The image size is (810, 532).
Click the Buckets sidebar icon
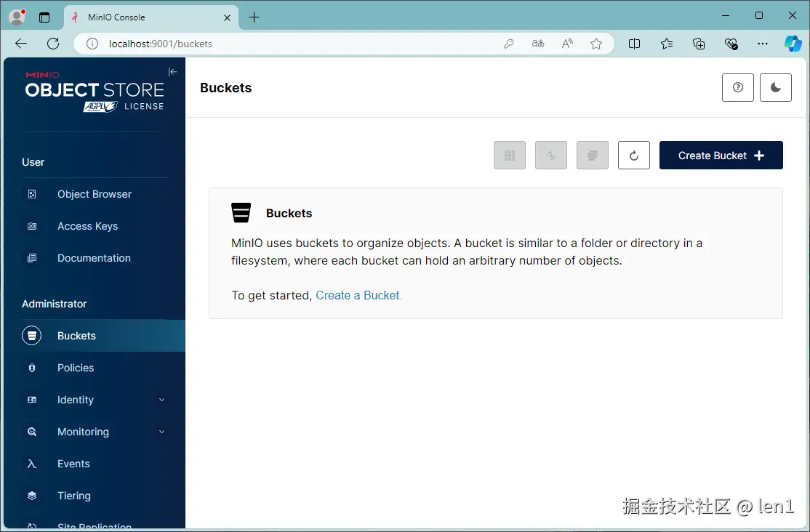point(31,336)
